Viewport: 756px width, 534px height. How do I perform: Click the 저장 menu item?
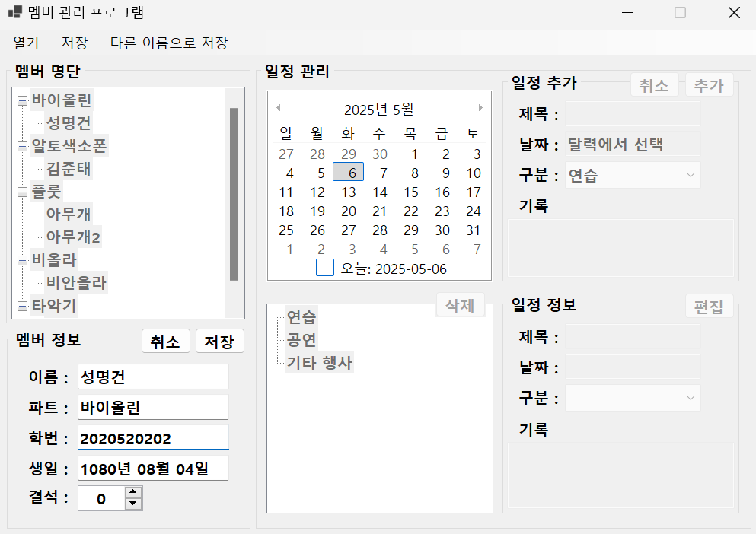point(75,43)
